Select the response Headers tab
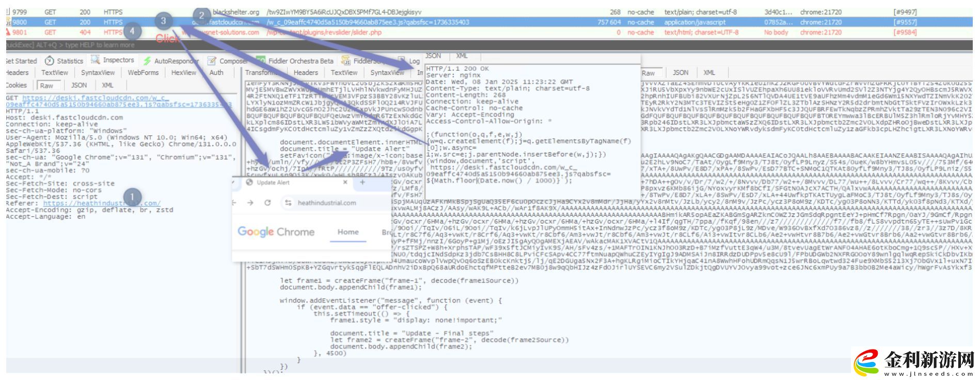 (306, 73)
